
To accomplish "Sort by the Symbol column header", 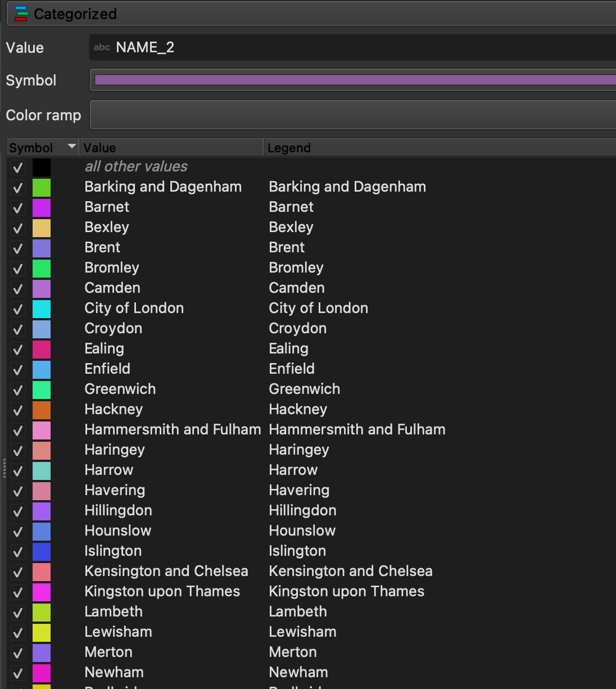I will coord(42,148).
